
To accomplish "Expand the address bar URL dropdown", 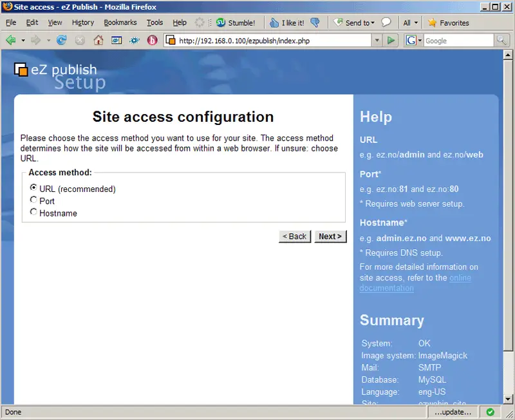I will pyautogui.click(x=377, y=41).
